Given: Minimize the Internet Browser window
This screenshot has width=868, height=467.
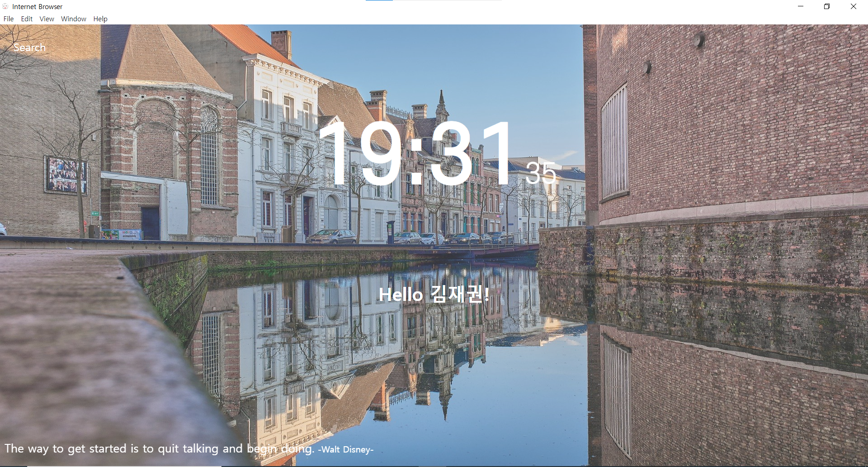Looking at the screenshot, I should (x=801, y=6).
